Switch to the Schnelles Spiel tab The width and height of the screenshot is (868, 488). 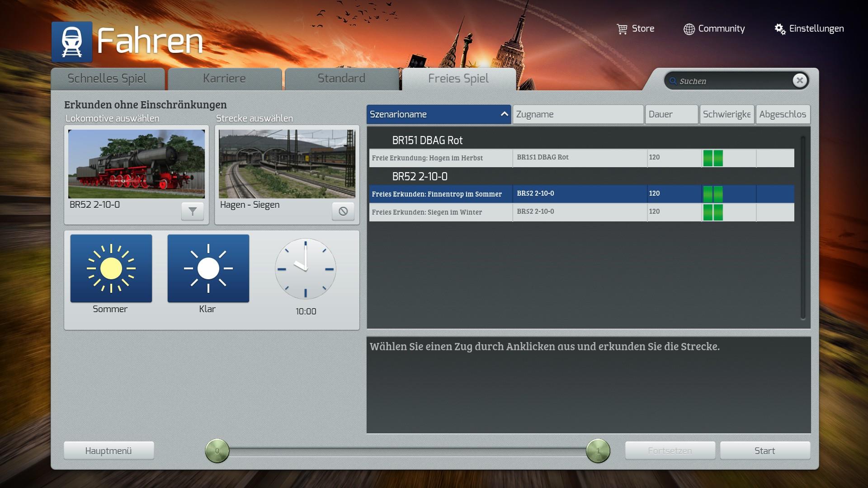coord(108,79)
